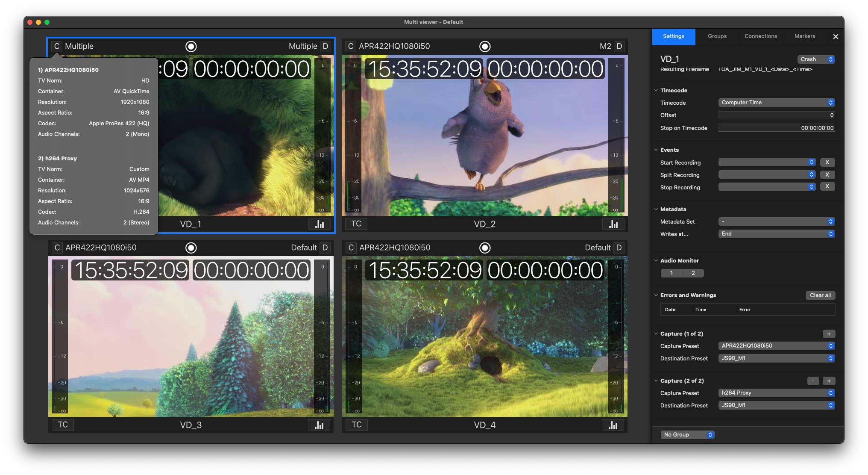Screen dimensions: 868x475
Task: Clear the Start Recording event with X
Action: coord(827,162)
